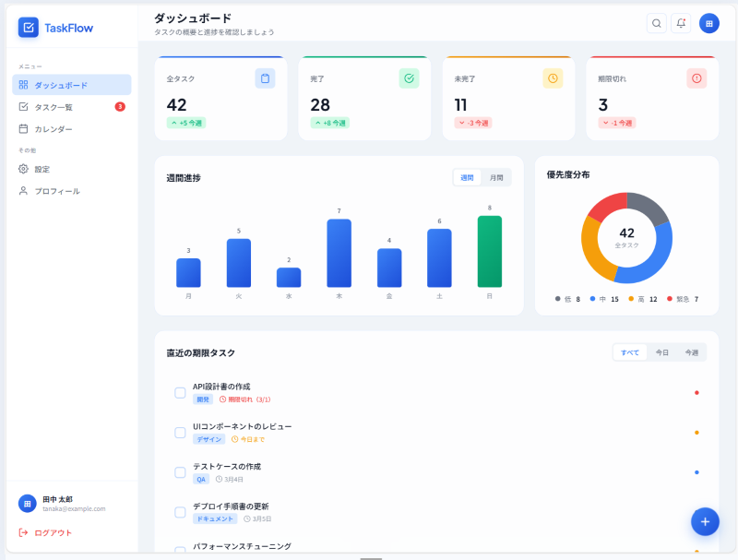Click the +8 今週 badge
The image size is (738, 560).
click(330, 123)
